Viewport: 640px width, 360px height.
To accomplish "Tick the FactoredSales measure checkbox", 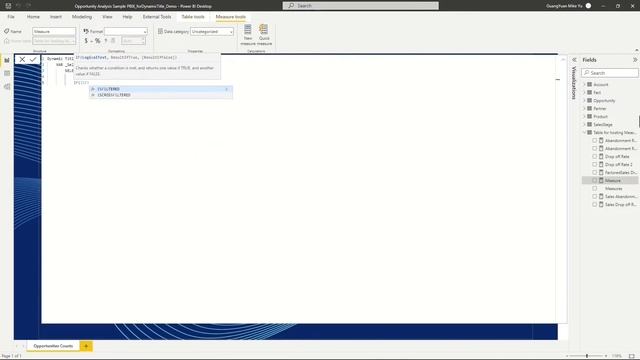I will pos(594,172).
